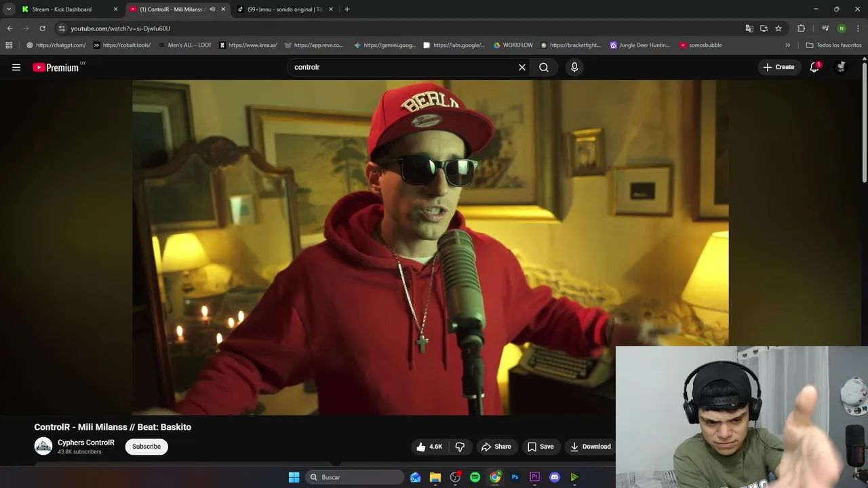The height and width of the screenshot is (488, 868).
Task: Go to YouTube Premium home logo
Action: pos(57,67)
